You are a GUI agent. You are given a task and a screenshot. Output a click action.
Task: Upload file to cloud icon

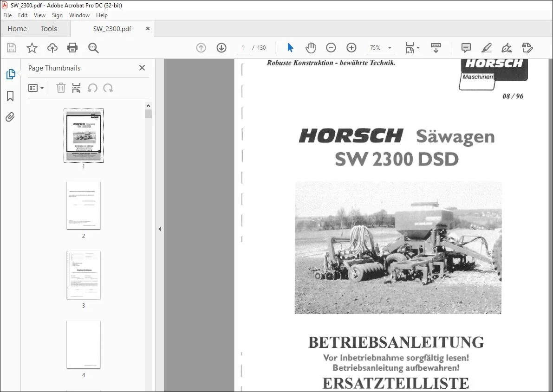(x=52, y=48)
